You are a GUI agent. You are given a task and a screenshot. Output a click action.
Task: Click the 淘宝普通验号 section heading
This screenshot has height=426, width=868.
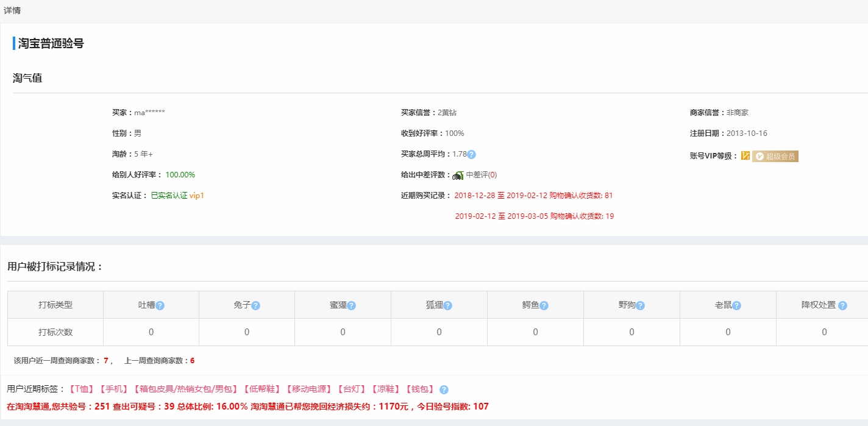(51, 43)
